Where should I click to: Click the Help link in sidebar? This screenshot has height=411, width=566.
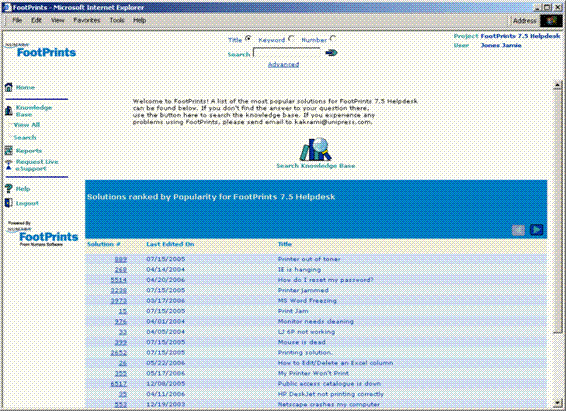pyautogui.click(x=23, y=189)
